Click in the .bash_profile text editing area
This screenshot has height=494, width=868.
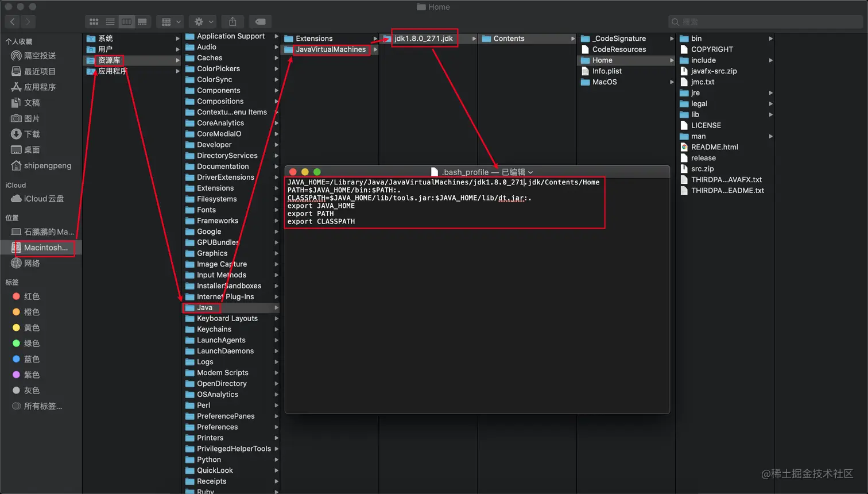tap(477, 295)
